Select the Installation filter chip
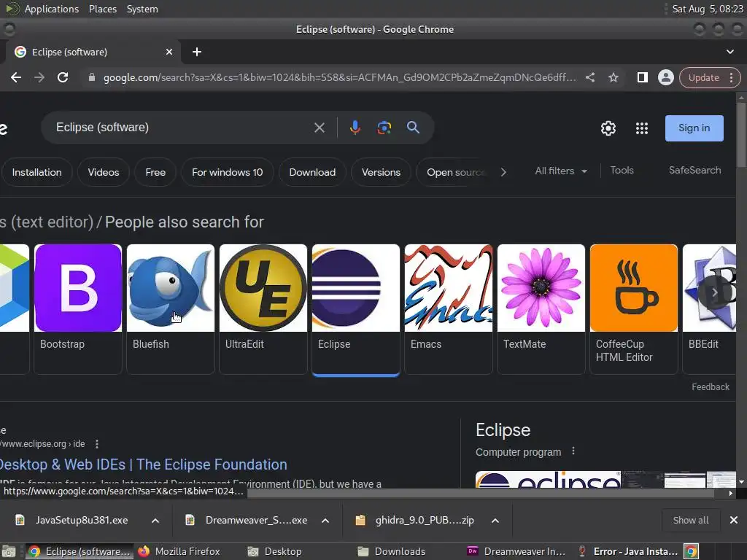Viewport: 747px width, 560px height. click(36, 172)
